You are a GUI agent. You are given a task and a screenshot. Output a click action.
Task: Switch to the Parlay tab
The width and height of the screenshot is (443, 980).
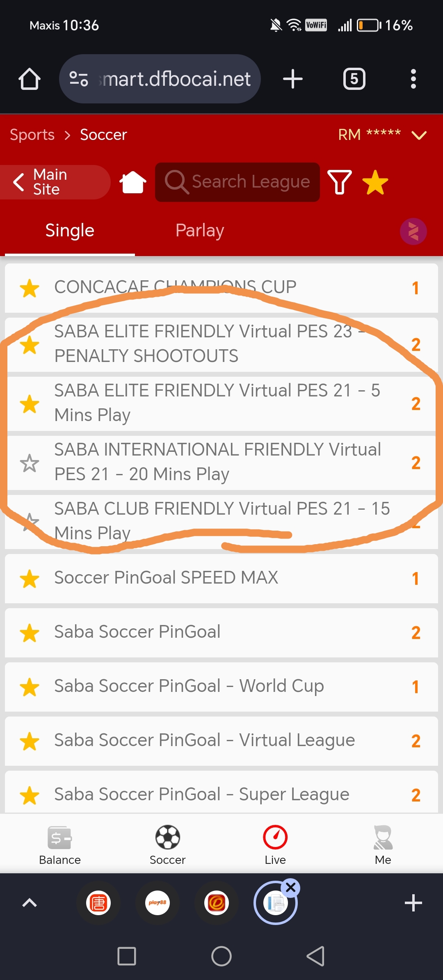[200, 231]
